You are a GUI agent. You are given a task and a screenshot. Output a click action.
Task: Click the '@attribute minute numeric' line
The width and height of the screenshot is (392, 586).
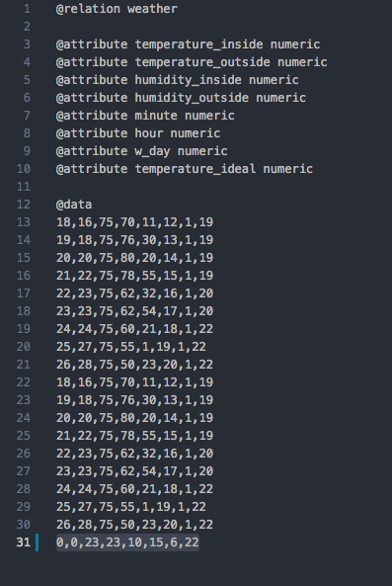(145, 116)
